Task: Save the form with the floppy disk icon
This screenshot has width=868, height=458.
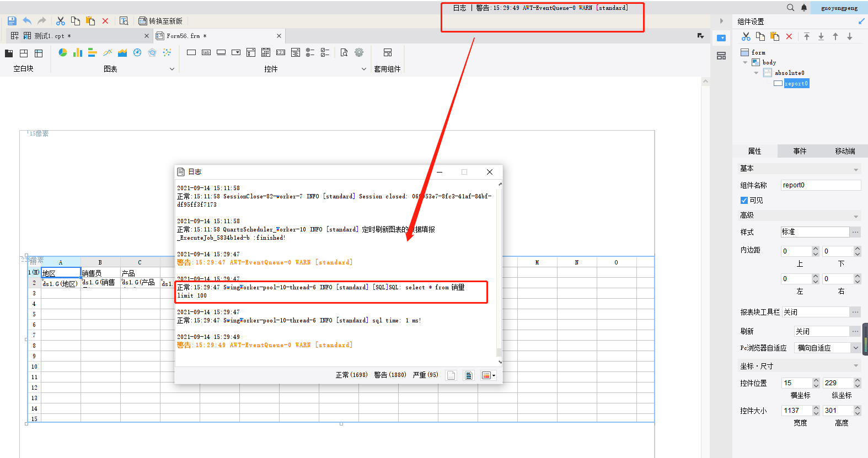Action: [12, 21]
